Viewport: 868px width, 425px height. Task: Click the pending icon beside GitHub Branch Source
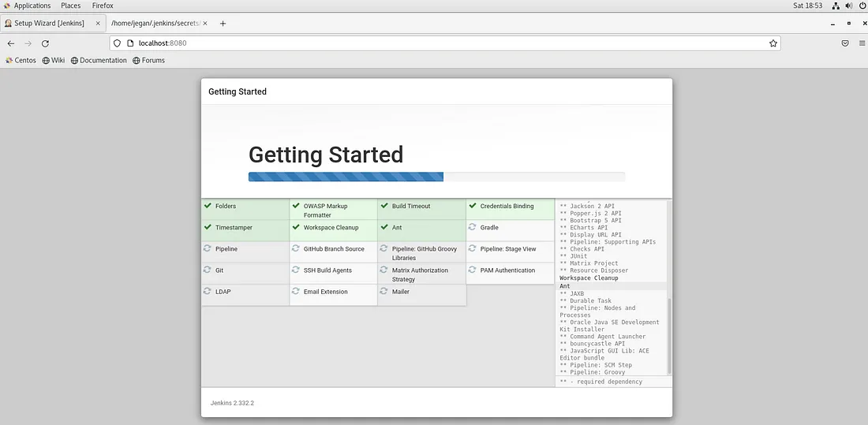coord(296,248)
